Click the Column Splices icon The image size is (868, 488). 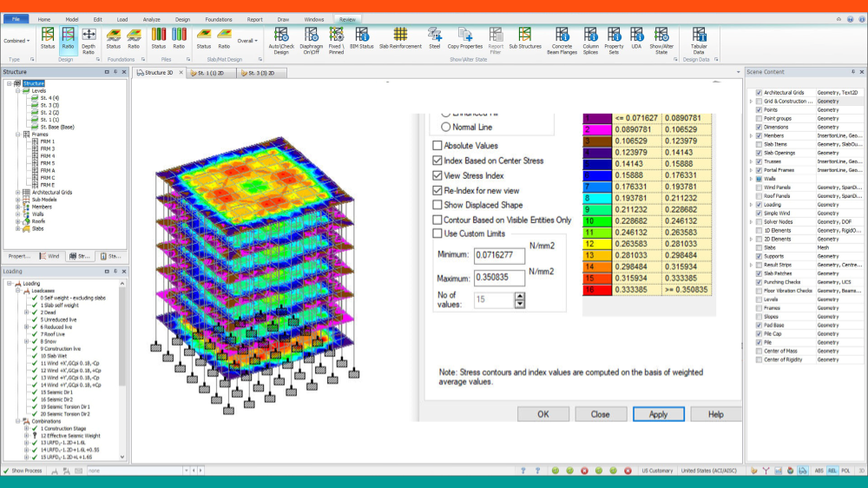click(x=590, y=36)
